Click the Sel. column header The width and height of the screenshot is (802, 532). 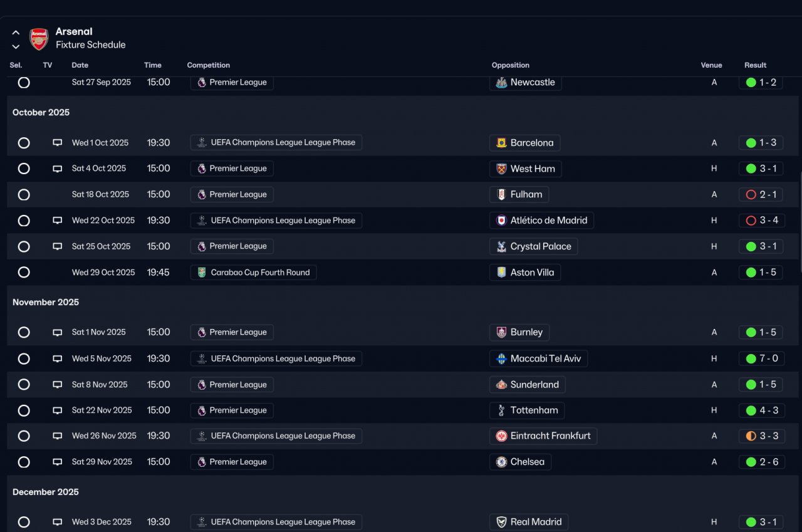coord(16,65)
